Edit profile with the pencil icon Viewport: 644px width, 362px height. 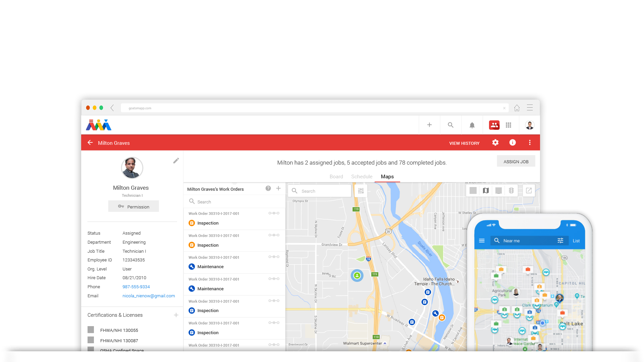click(176, 161)
